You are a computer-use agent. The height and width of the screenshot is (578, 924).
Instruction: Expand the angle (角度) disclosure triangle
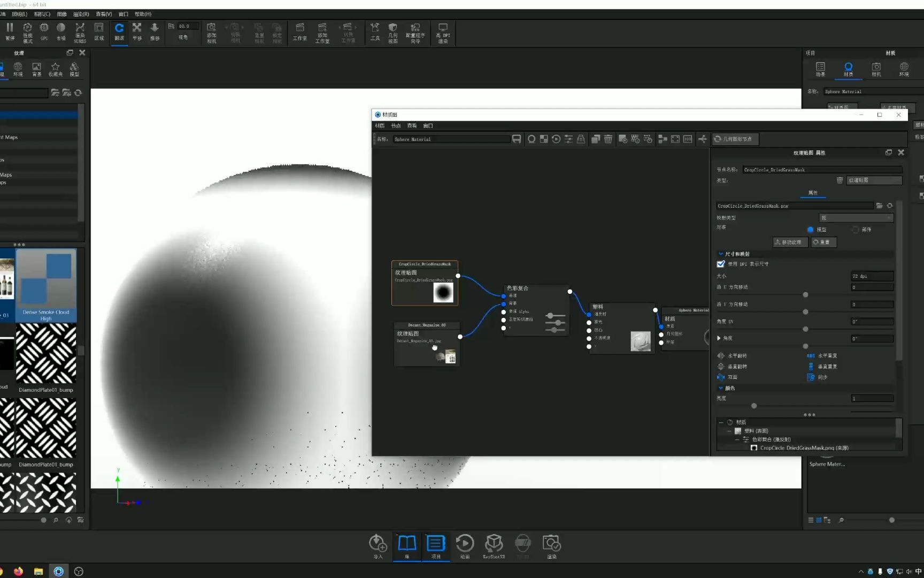[719, 338]
